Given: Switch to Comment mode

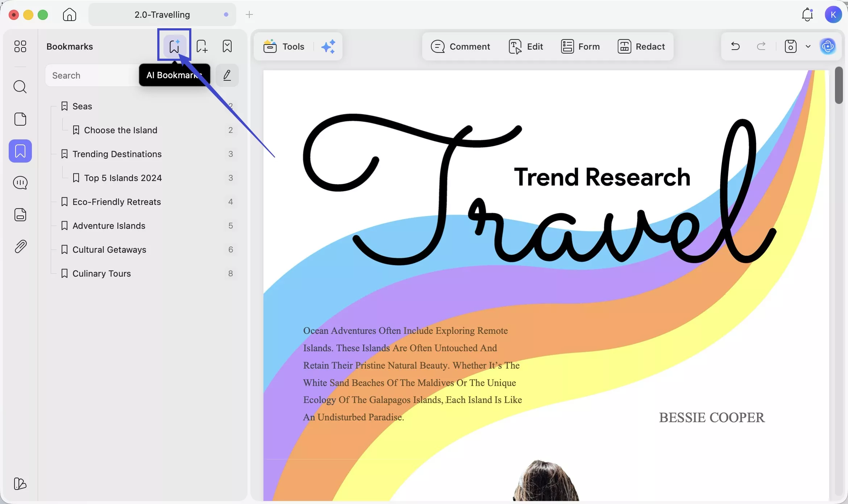Looking at the screenshot, I should [x=460, y=47].
